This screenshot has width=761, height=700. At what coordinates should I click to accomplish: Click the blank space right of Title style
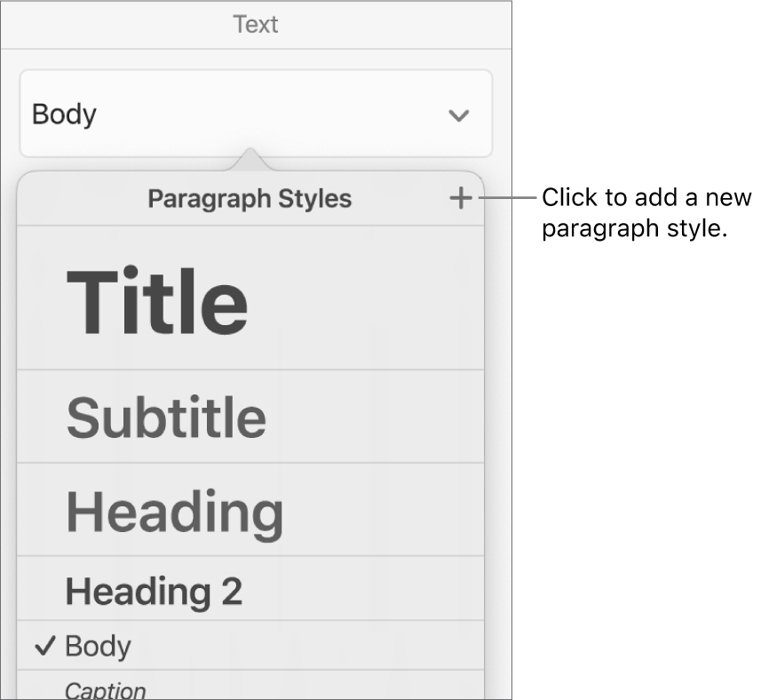click(373, 300)
